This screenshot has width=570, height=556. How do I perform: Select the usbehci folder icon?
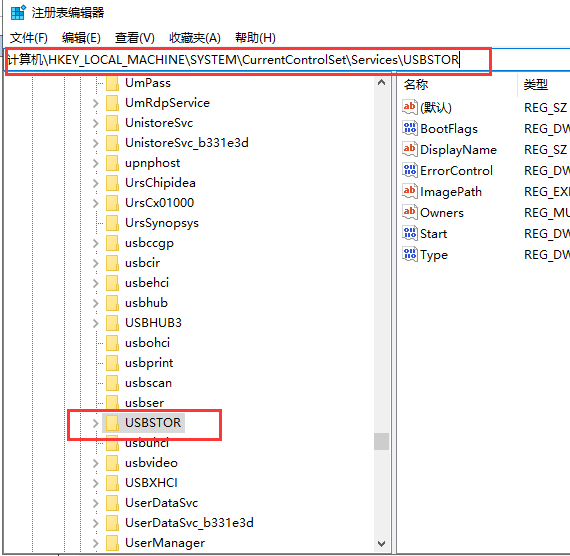pyautogui.click(x=112, y=283)
